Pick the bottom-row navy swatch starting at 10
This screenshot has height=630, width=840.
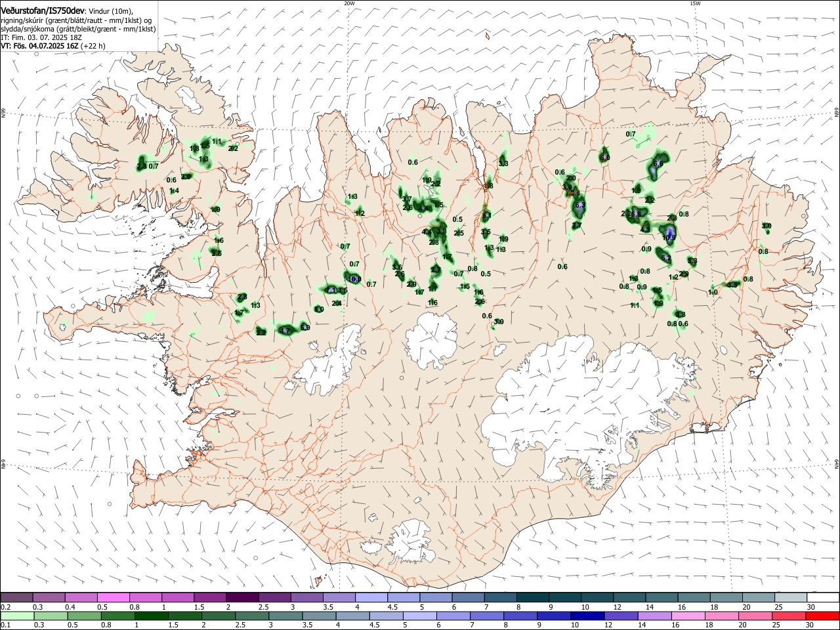point(587,616)
